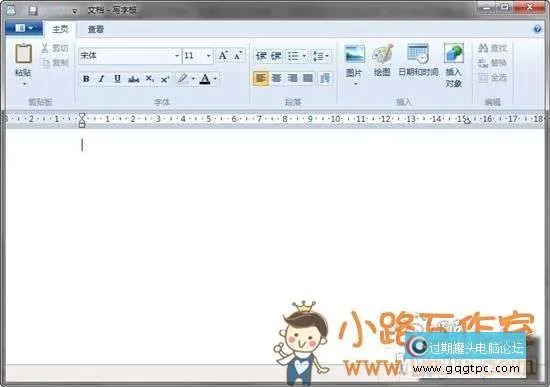Open font color dropdown arrow

pos(216,79)
